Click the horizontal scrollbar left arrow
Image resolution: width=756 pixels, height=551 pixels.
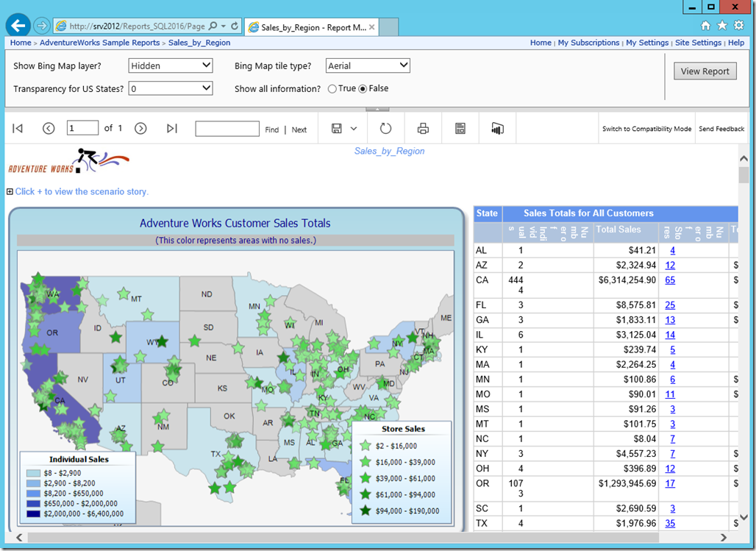tap(19, 537)
